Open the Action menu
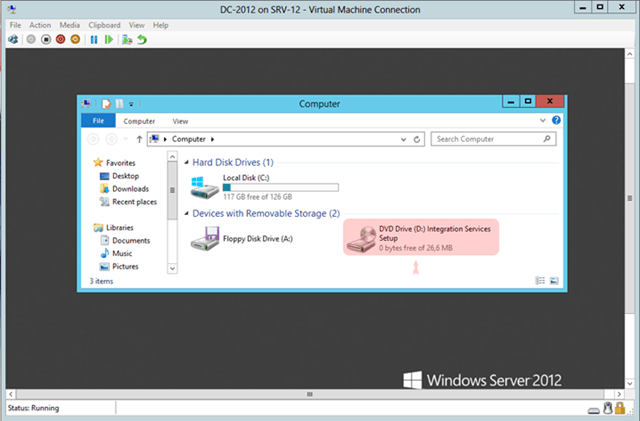The image size is (640, 421). pos(40,25)
